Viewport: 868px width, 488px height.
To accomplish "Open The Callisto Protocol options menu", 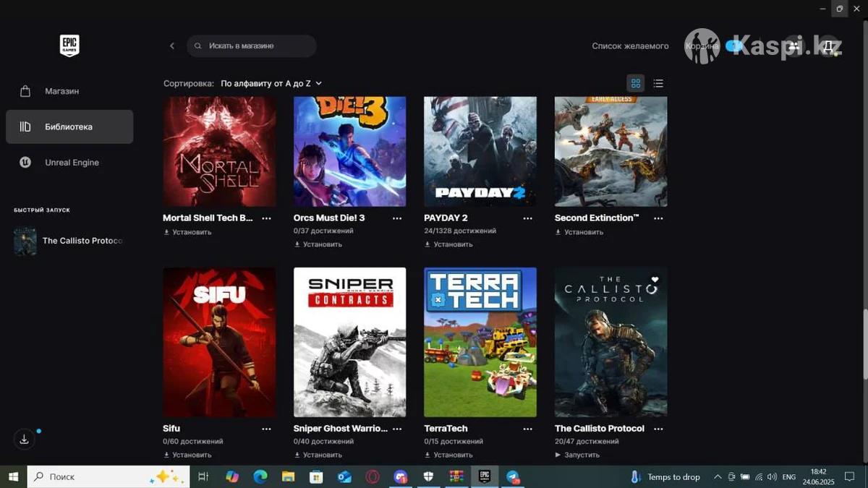I will pyautogui.click(x=658, y=429).
